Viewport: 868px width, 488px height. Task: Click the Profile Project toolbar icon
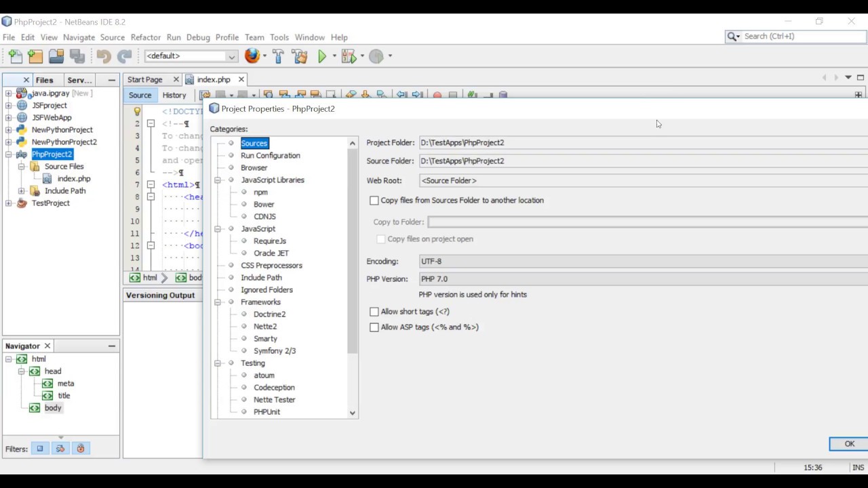click(x=376, y=56)
